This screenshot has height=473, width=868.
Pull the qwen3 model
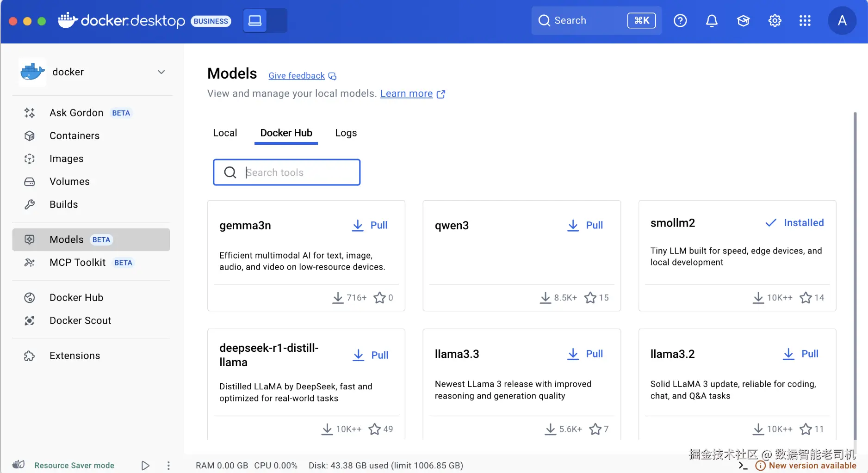click(585, 225)
